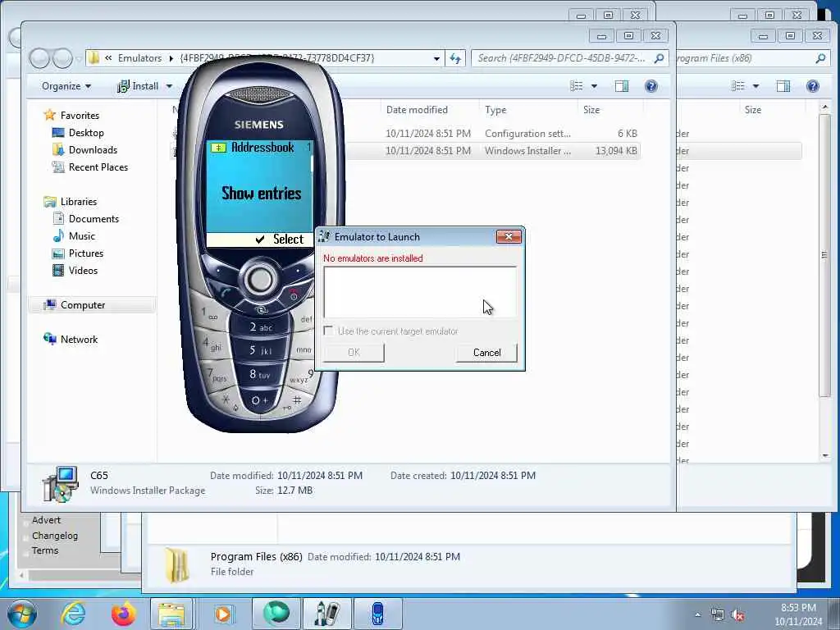
Task: Open Desktop in navigation pane
Action: (85, 133)
